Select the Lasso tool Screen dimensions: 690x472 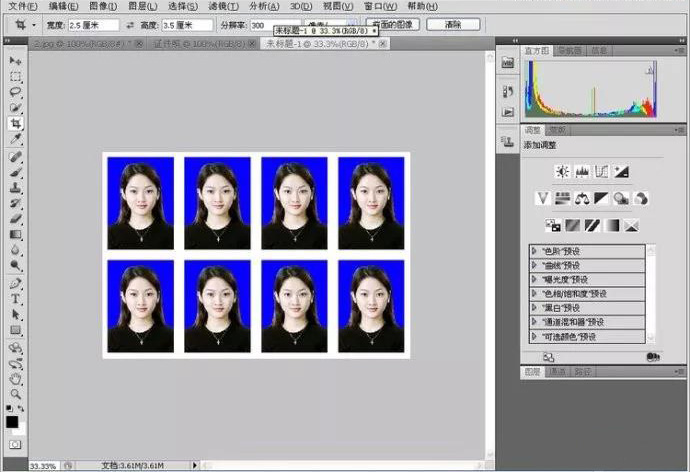[16, 92]
